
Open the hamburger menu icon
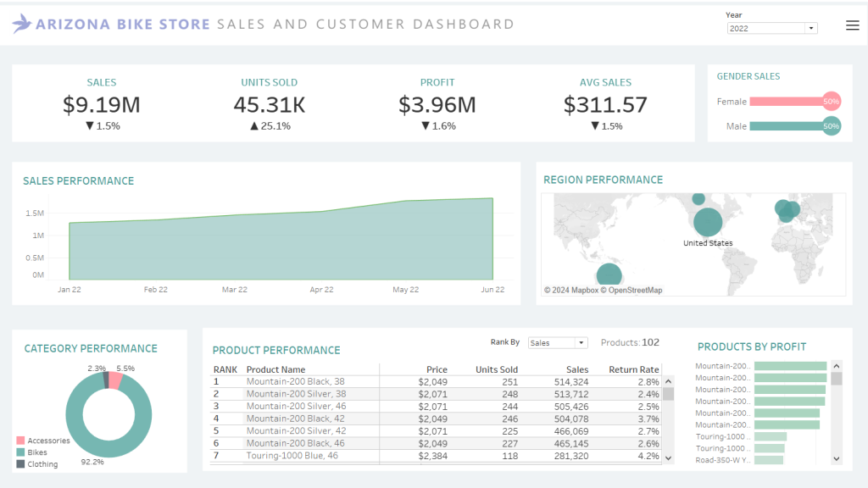coord(853,25)
